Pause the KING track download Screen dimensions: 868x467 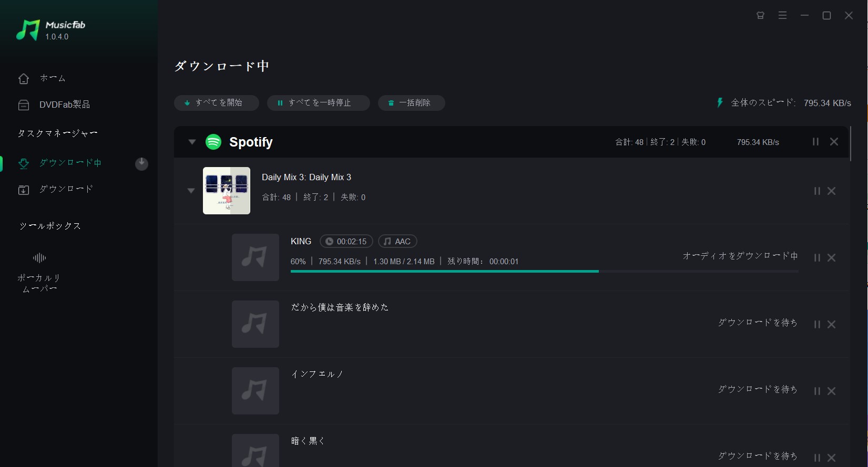pyautogui.click(x=817, y=258)
